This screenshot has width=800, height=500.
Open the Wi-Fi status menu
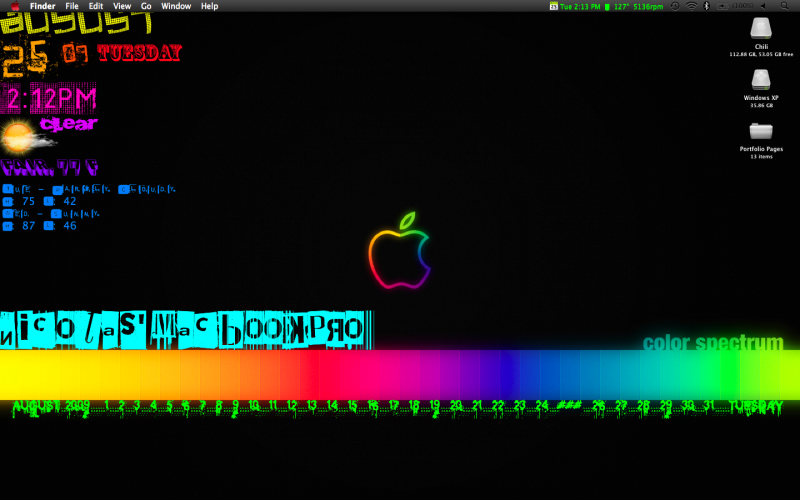(691, 6)
